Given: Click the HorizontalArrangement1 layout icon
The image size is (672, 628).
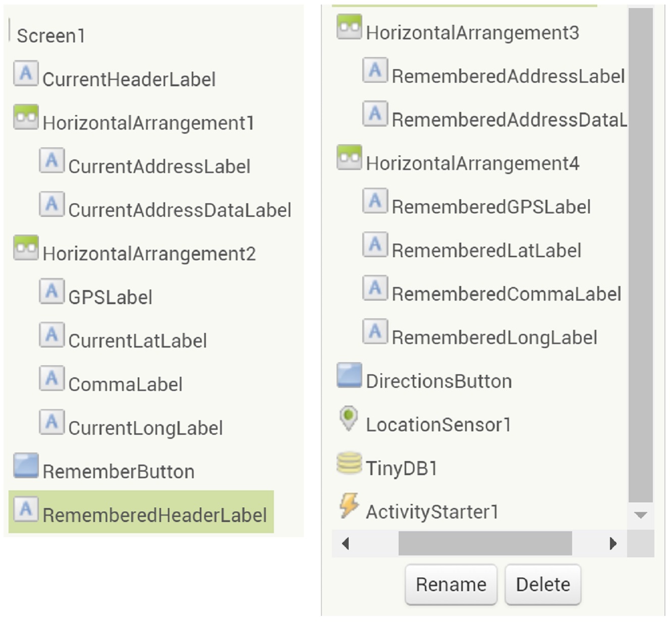Looking at the screenshot, I should click(x=26, y=117).
